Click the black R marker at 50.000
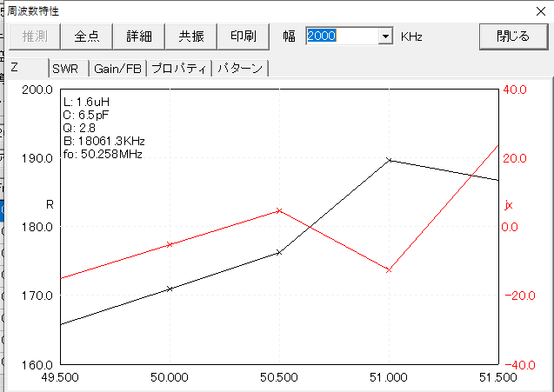554x392 pixels. pyautogui.click(x=170, y=289)
